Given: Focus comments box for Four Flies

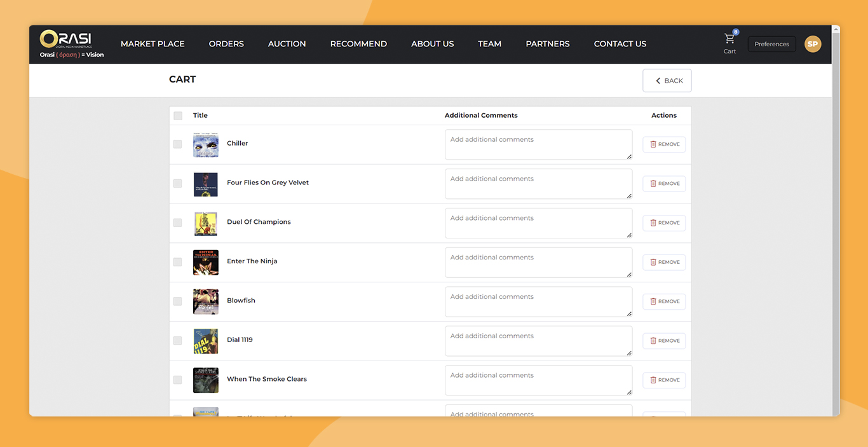Looking at the screenshot, I should click(x=539, y=184).
